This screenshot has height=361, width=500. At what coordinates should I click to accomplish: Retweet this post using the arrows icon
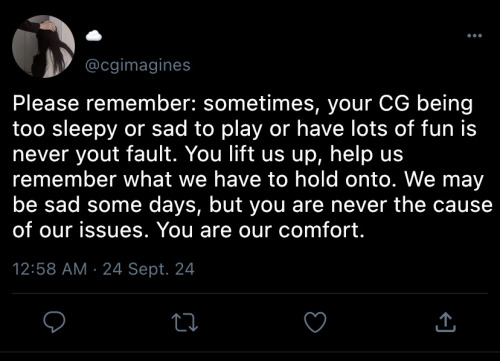[185, 322]
